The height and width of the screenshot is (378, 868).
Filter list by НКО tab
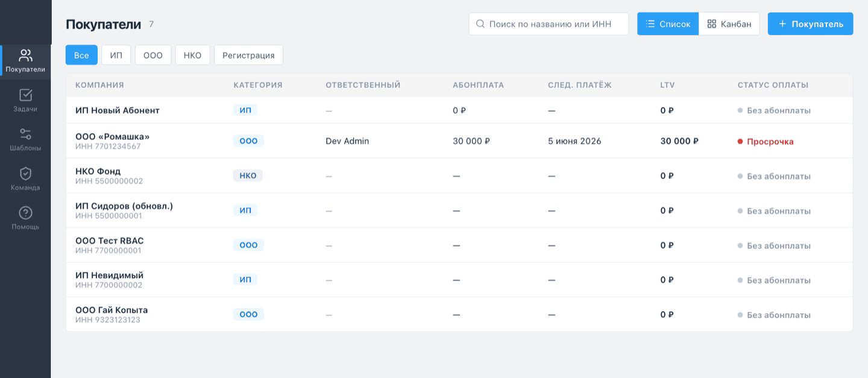click(x=193, y=55)
